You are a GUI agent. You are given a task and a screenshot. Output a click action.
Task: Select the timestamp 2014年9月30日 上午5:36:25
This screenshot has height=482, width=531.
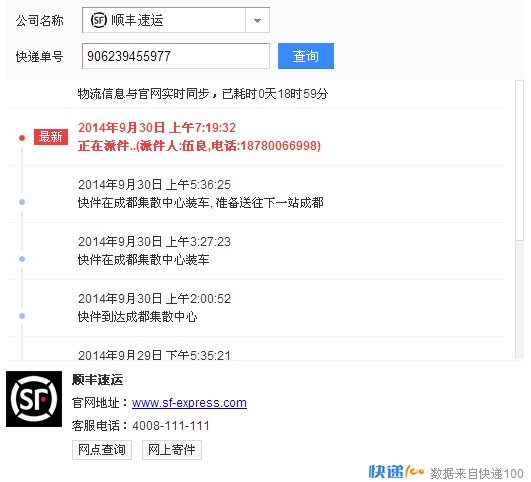point(154,185)
